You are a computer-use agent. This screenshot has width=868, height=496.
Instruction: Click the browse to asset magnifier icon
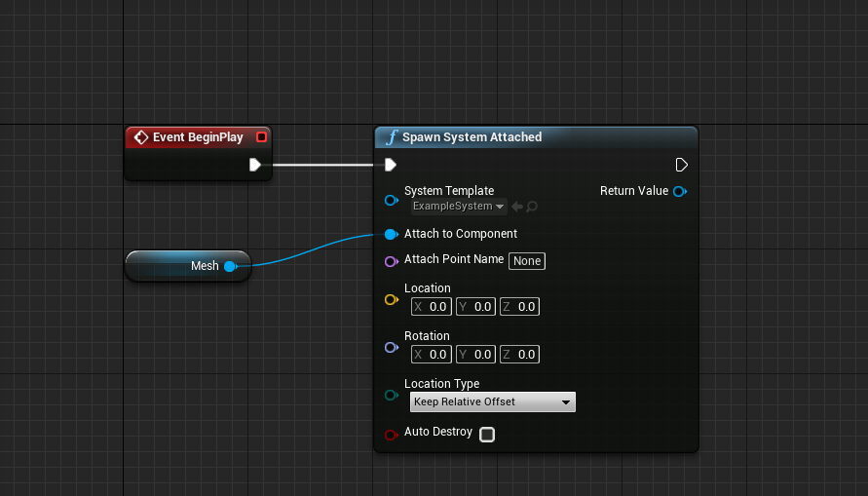tap(532, 207)
